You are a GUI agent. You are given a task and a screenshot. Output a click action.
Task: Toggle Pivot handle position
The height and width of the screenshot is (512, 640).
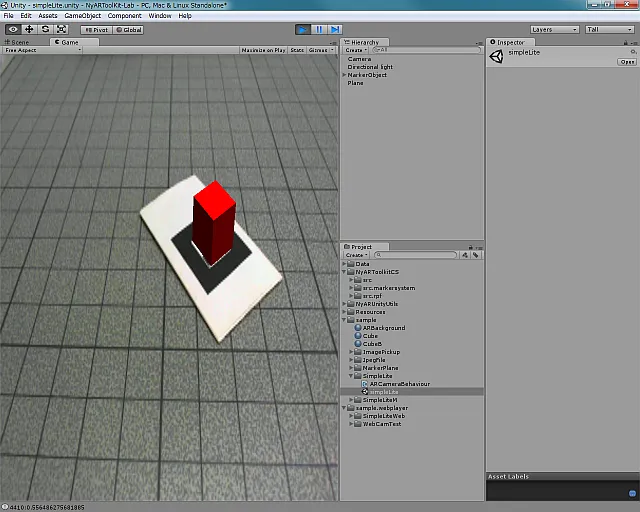96,30
